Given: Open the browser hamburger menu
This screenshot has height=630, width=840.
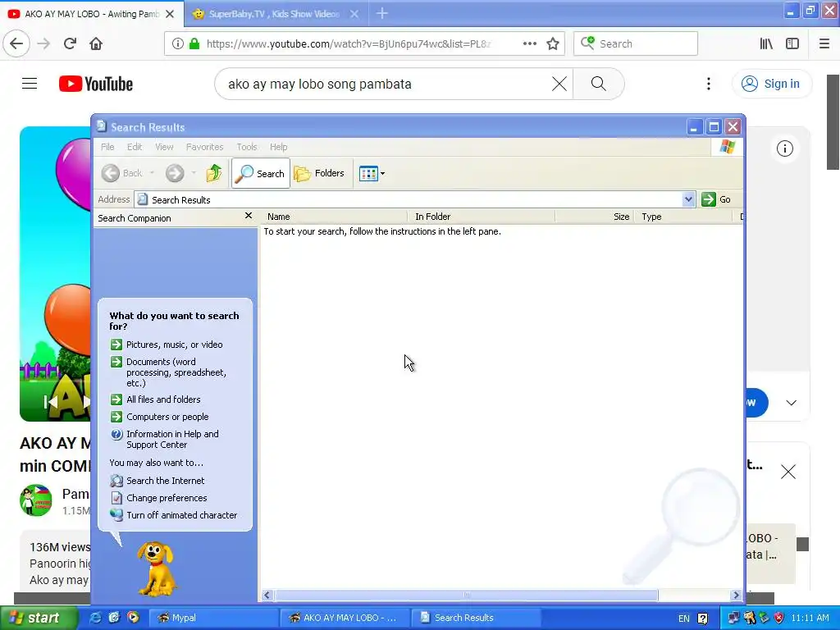Looking at the screenshot, I should 824,43.
